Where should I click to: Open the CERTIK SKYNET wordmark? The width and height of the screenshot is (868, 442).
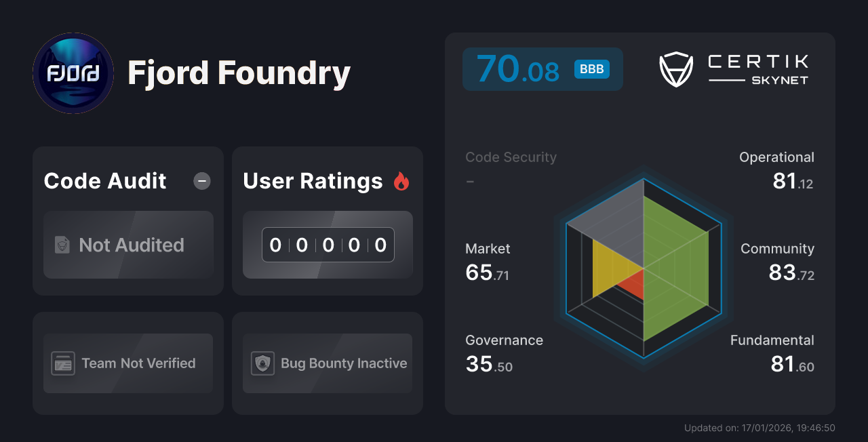[757, 68]
